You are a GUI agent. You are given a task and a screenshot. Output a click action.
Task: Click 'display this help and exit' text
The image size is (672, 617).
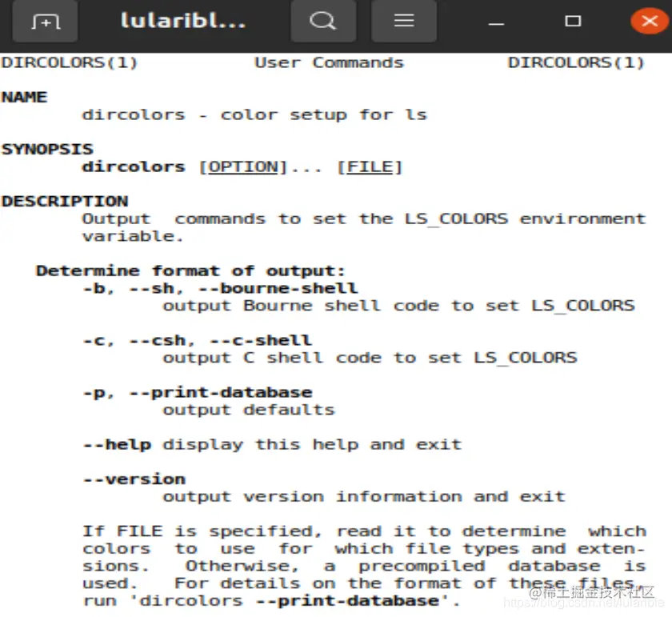tap(312, 444)
